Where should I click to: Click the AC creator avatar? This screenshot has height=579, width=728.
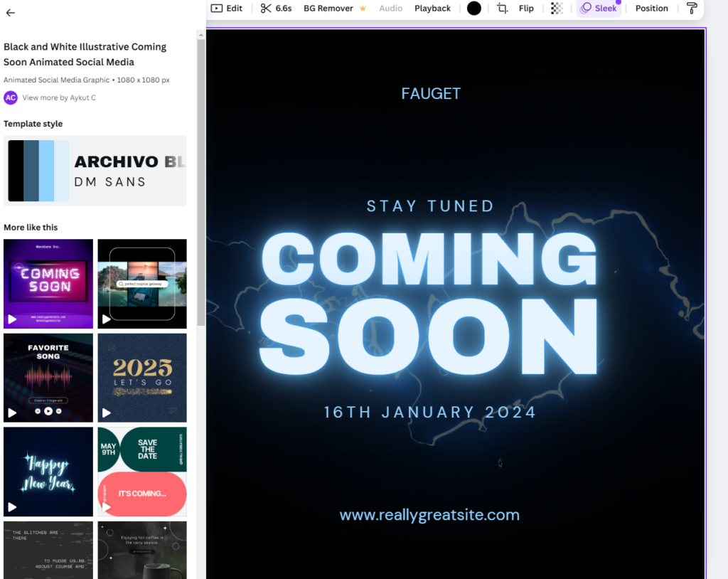click(10, 97)
